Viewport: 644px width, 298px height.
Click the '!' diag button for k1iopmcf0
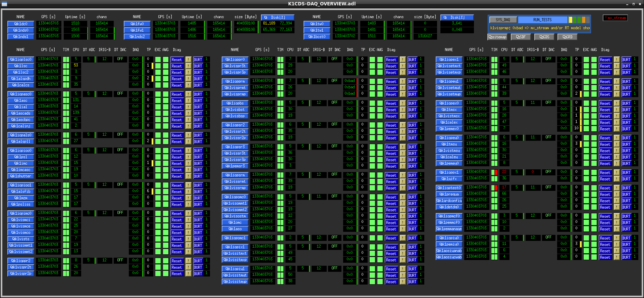point(617,216)
